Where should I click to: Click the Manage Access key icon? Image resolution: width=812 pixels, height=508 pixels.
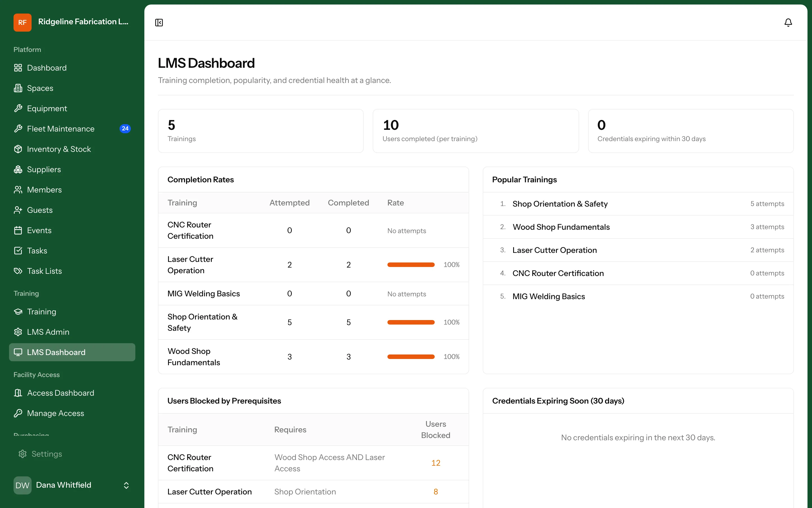[x=18, y=413]
